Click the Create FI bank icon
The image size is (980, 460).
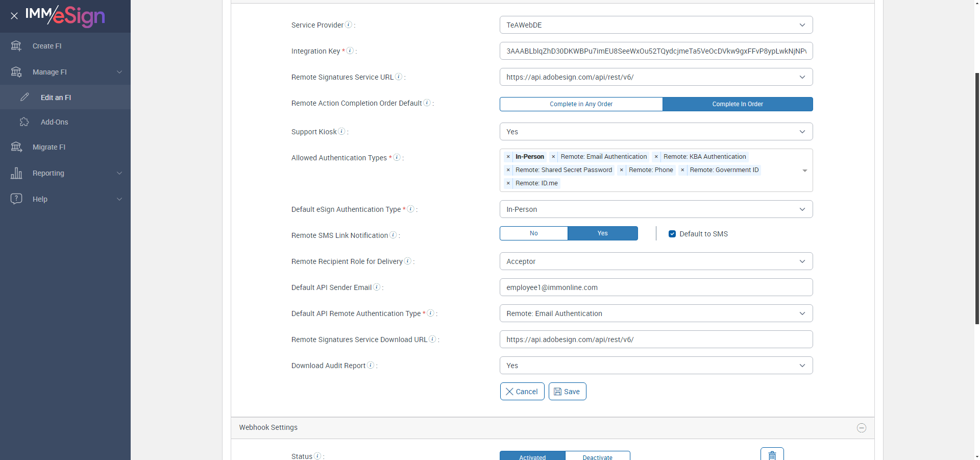[x=16, y=46]
